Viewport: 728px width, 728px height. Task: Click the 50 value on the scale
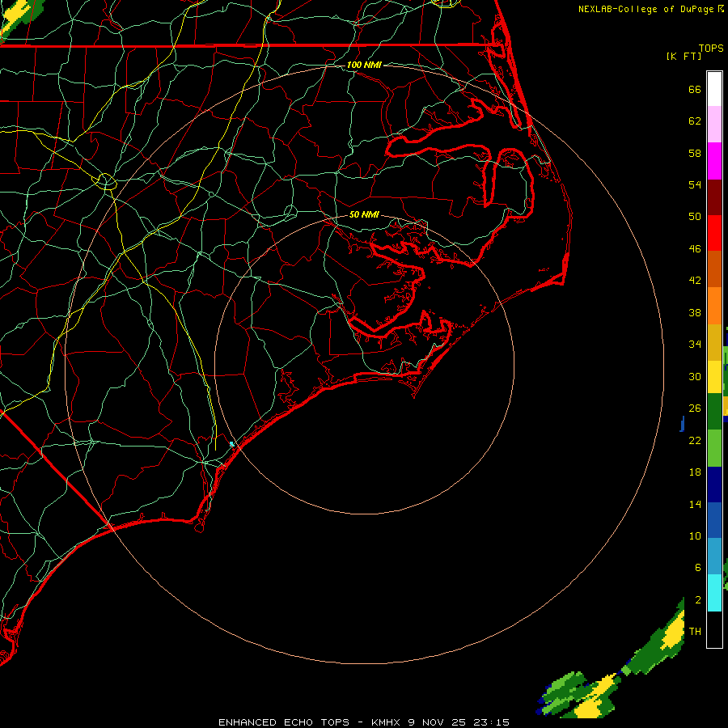click(695, 217)
